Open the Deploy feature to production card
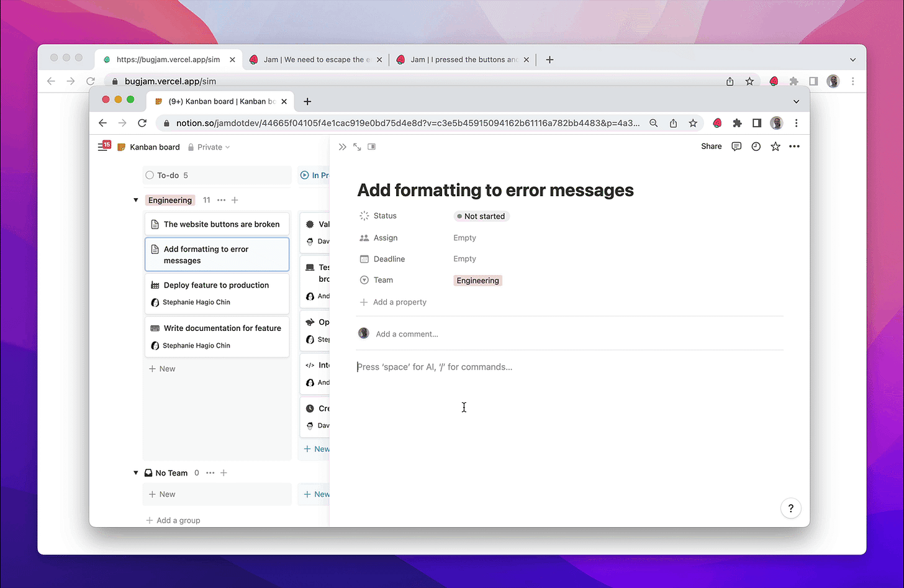This screenshot has height=588, width=904. [216, 286]
